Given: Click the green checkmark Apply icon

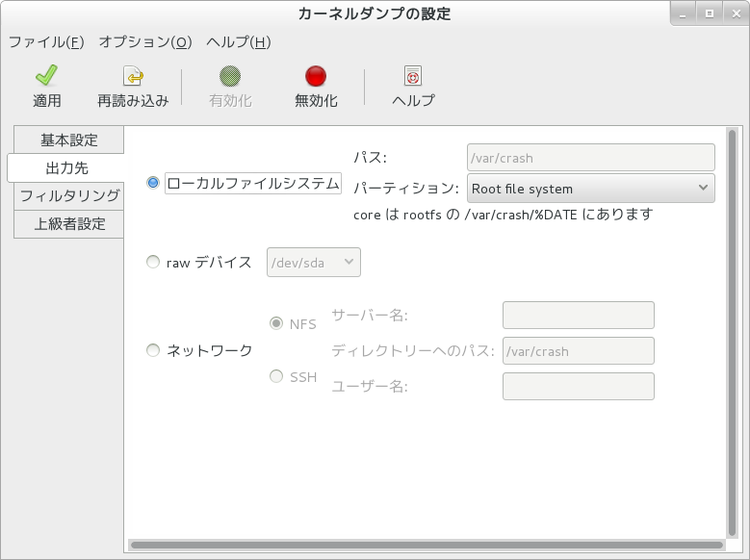Looking at the screenshot, I should pyautogui.click(x=46, y=76).
